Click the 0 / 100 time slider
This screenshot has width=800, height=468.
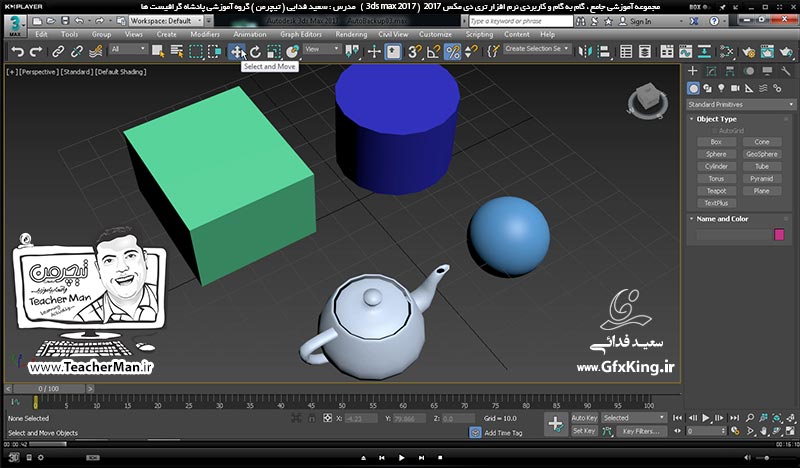(48, 389)
